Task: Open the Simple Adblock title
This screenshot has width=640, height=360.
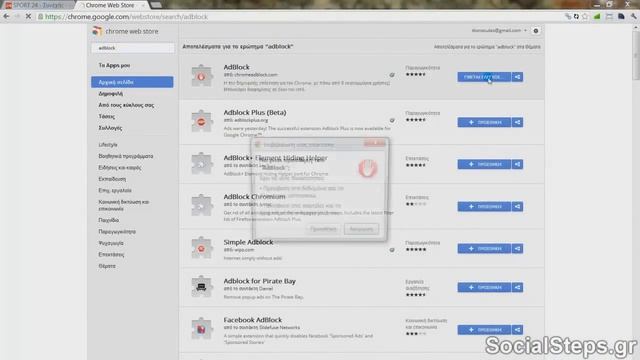Action: point(248,242)
